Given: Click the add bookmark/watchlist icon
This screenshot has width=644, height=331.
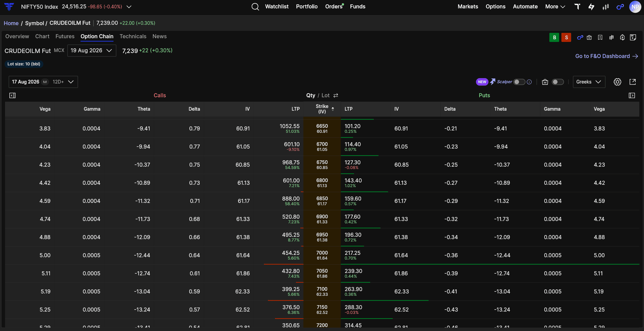Looking at the screenshot, I should point(600,38).
